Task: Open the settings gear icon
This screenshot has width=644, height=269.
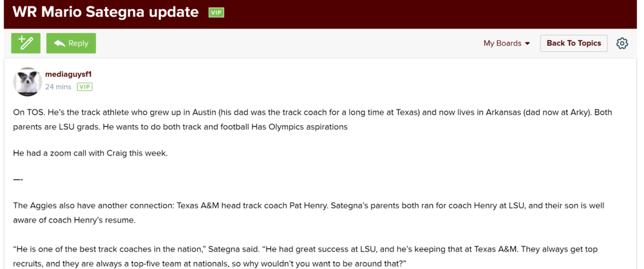Action: click(621, 43)
